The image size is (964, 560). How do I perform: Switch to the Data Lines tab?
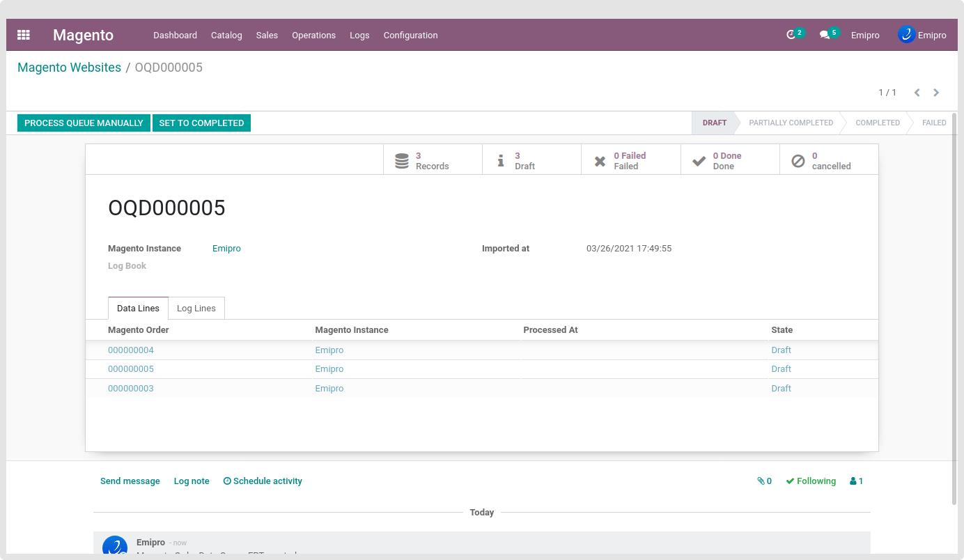click(138, 309)
